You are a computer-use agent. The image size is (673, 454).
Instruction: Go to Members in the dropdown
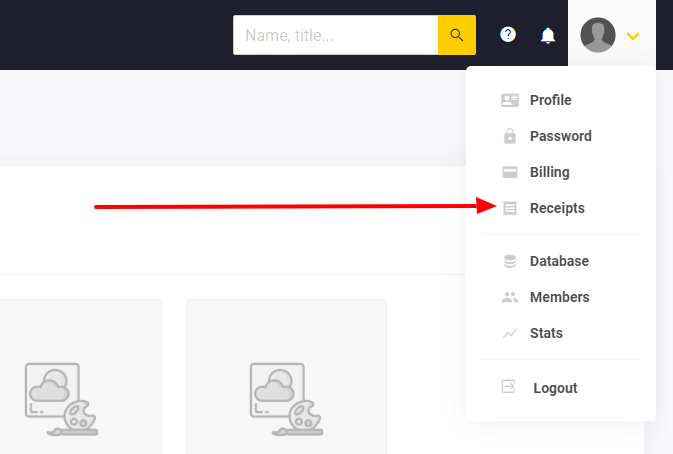(x=559, y=297)
